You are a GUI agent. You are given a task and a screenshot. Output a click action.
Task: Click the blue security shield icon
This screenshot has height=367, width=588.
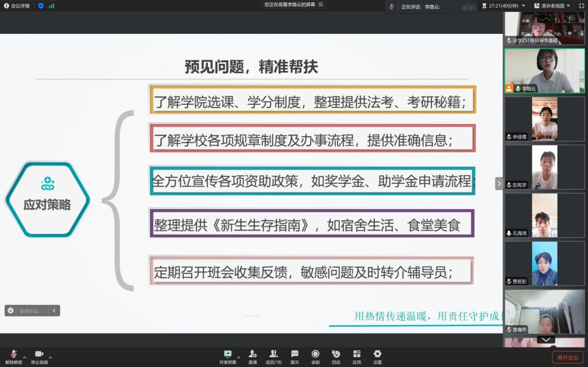(41, 6)
